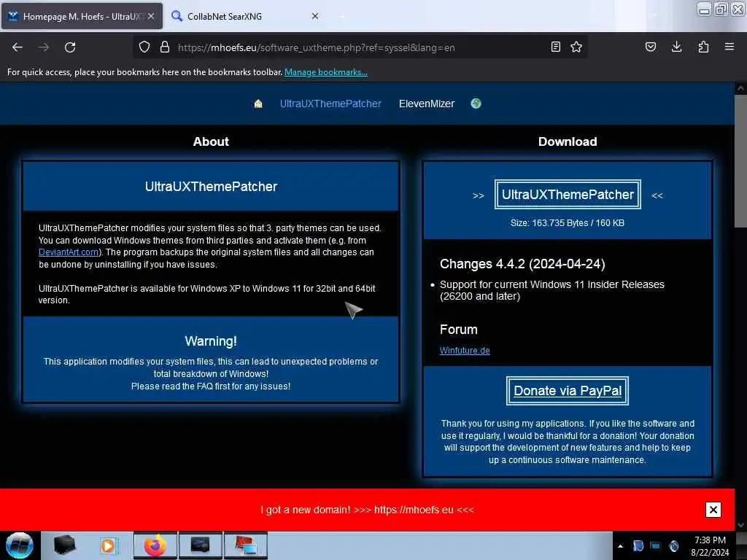Toggle reader view in address bar
Screen dimensions: 747x560
[x=555, y=47]
